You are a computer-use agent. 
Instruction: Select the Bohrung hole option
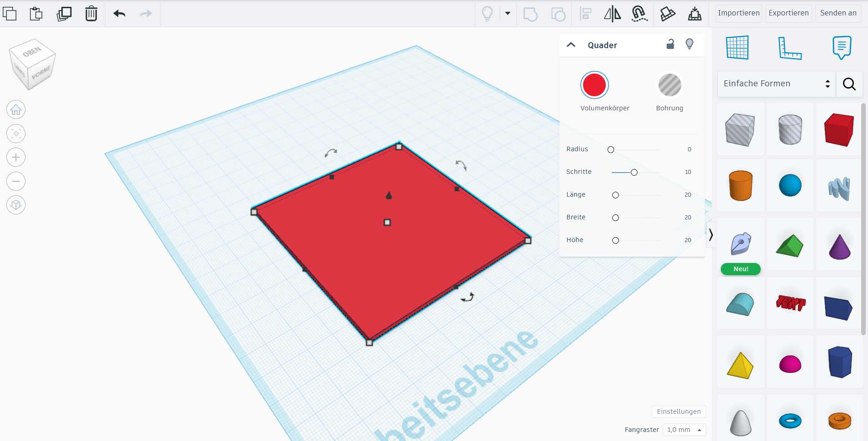tap(669, 85)
